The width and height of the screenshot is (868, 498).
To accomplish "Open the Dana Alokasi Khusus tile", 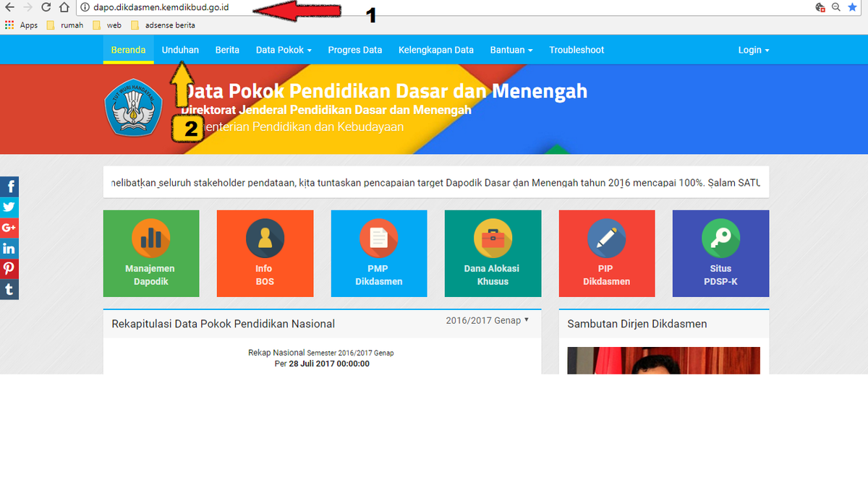I will click(493, 254).
